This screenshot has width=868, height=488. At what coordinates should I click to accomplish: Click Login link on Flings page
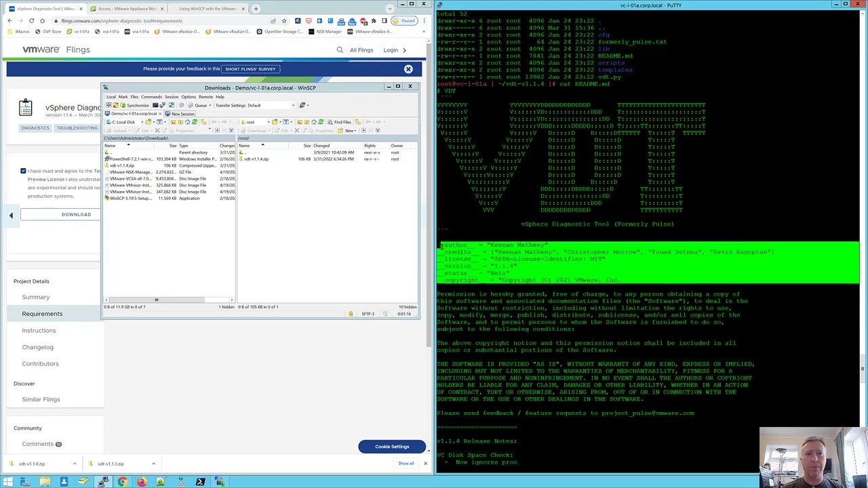[x=391, y=49]
